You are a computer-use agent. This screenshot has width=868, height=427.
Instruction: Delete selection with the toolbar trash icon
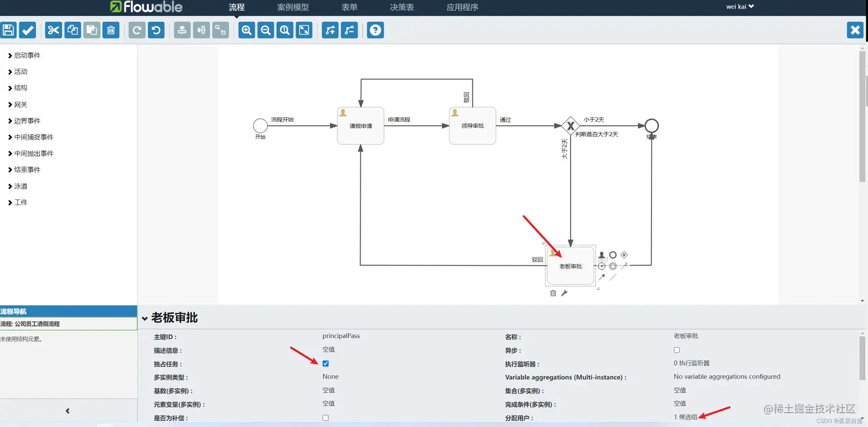coord(111,30)
